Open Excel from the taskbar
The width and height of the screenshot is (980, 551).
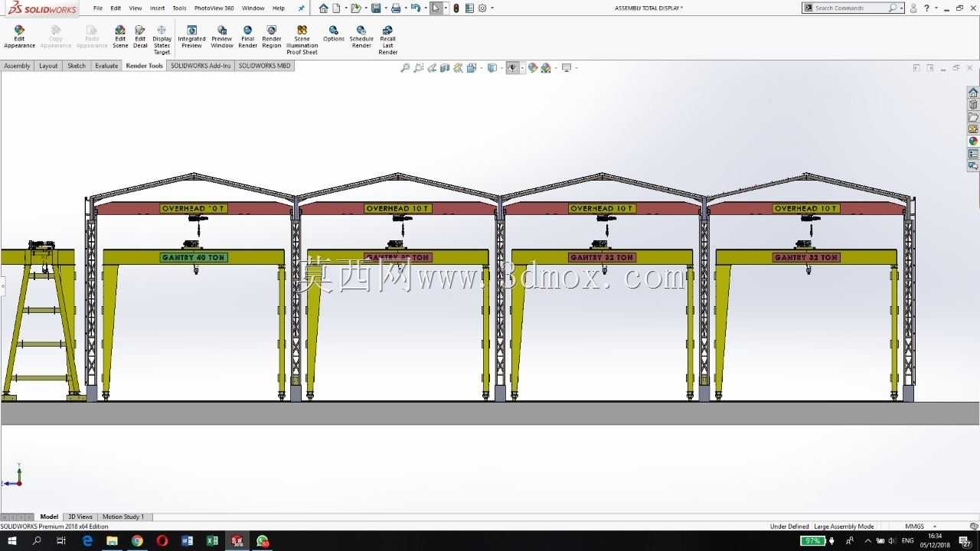212,541
